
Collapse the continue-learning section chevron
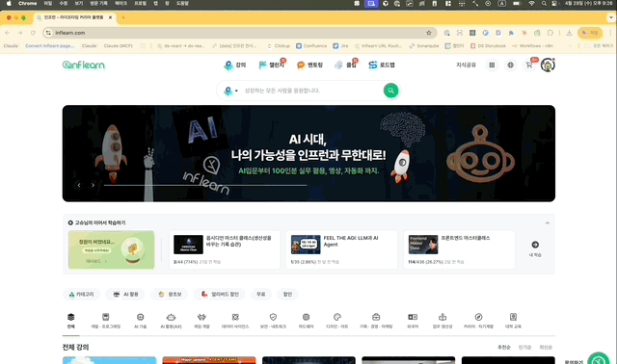548,222
